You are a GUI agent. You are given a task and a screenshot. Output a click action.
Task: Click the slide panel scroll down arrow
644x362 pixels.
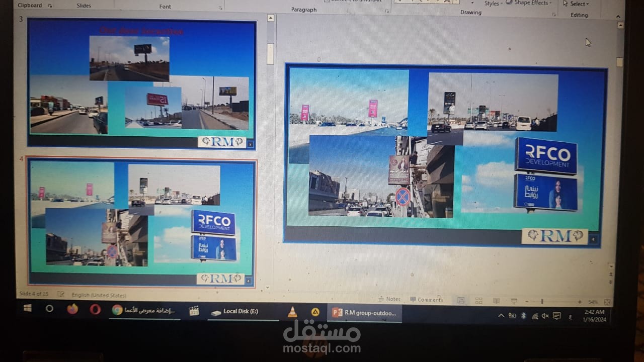(x=269, y=287)
